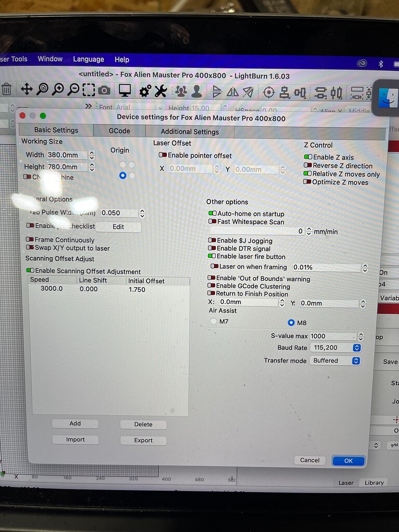Open the Language menu in menu bar

point(88,59)
